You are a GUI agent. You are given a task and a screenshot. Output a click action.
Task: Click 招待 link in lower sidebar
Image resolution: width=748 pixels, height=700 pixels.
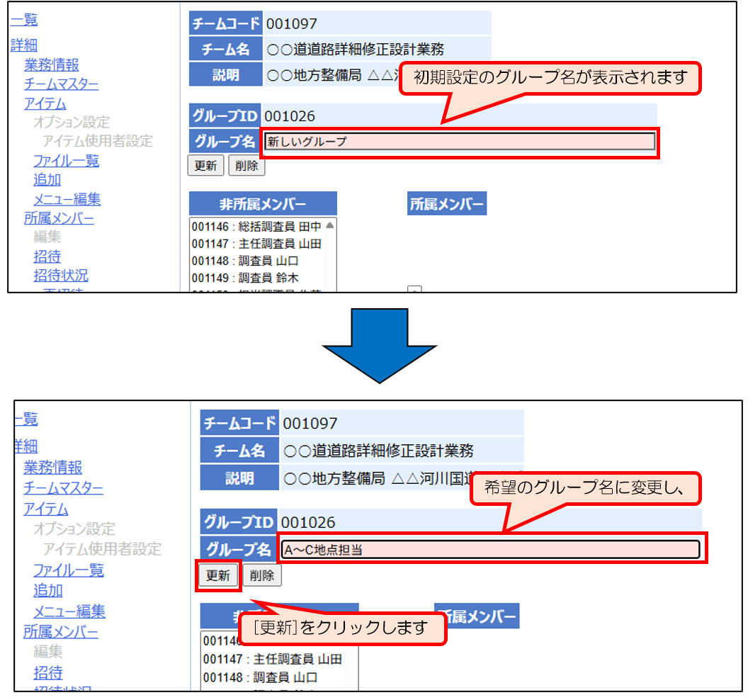click(x=48, y=672)
